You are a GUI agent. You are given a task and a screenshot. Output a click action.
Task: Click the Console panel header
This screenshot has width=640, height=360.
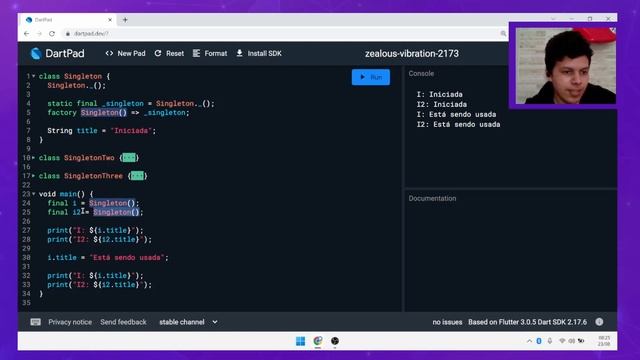tap(421, 73)
